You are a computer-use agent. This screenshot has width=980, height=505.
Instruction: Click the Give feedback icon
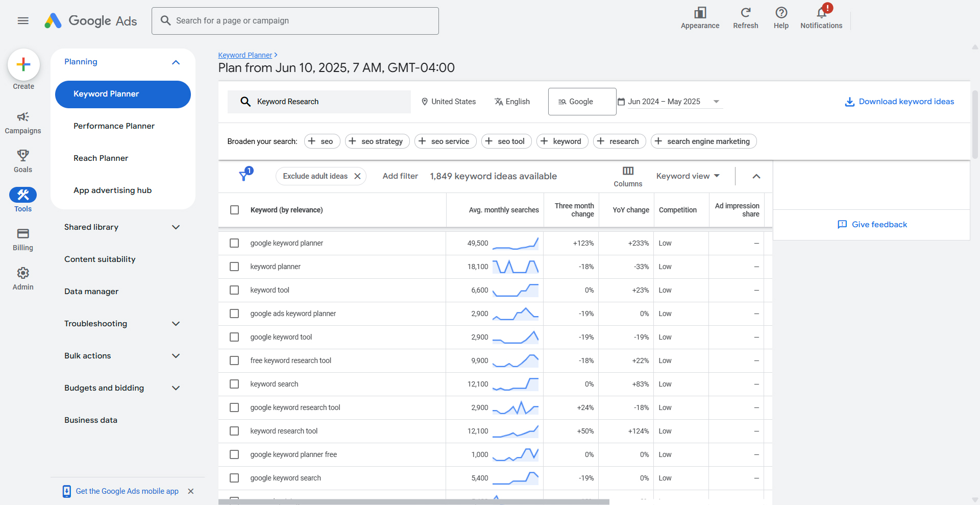point(842,225)
